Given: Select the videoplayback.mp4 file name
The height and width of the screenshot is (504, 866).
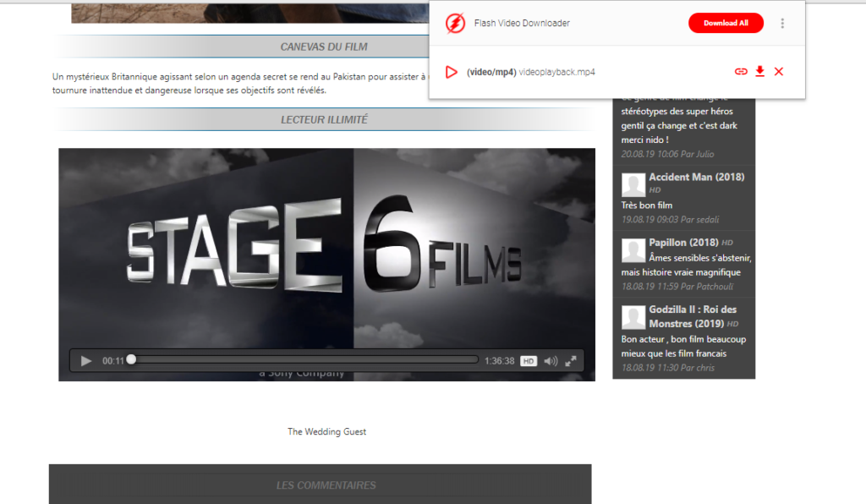Looking at the screenshot, I should click(556, 72).
